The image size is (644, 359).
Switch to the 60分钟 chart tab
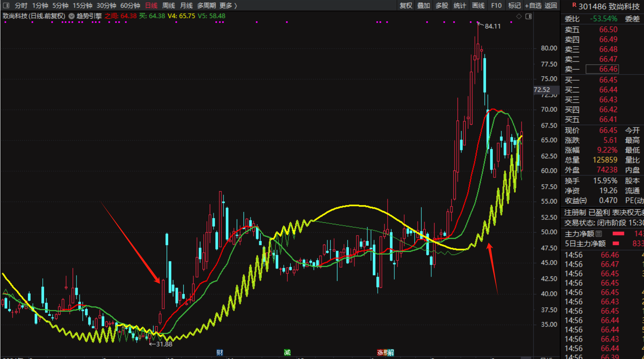coord(130,5)
